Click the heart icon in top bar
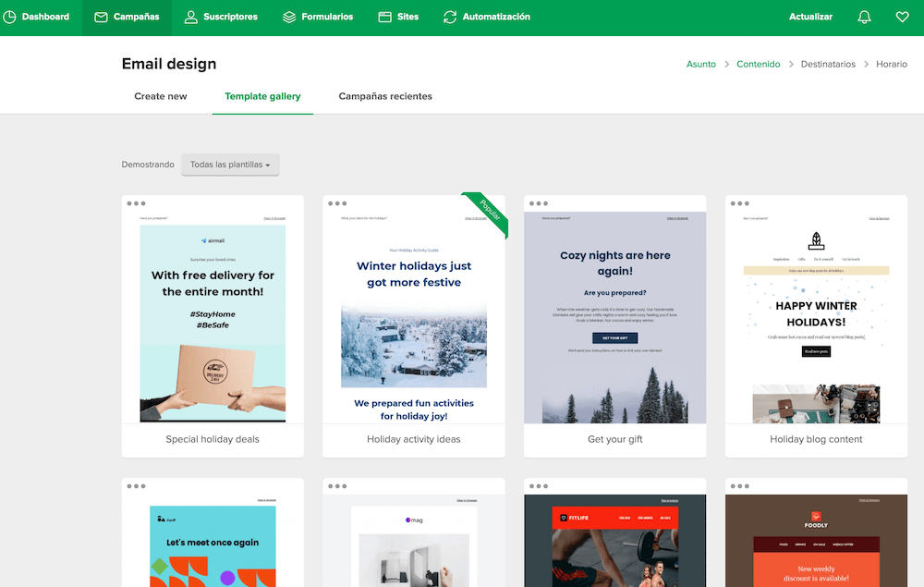 point(902,17)
